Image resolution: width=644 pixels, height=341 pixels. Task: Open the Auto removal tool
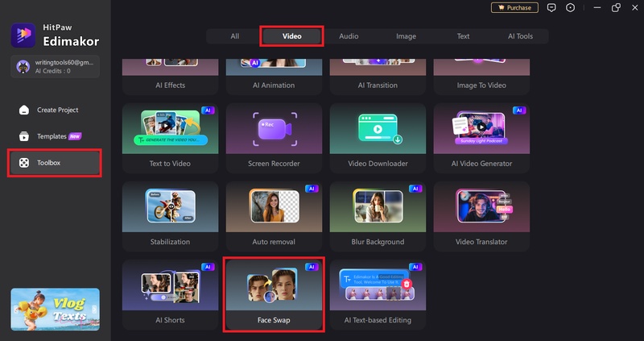tap(274, 216)
